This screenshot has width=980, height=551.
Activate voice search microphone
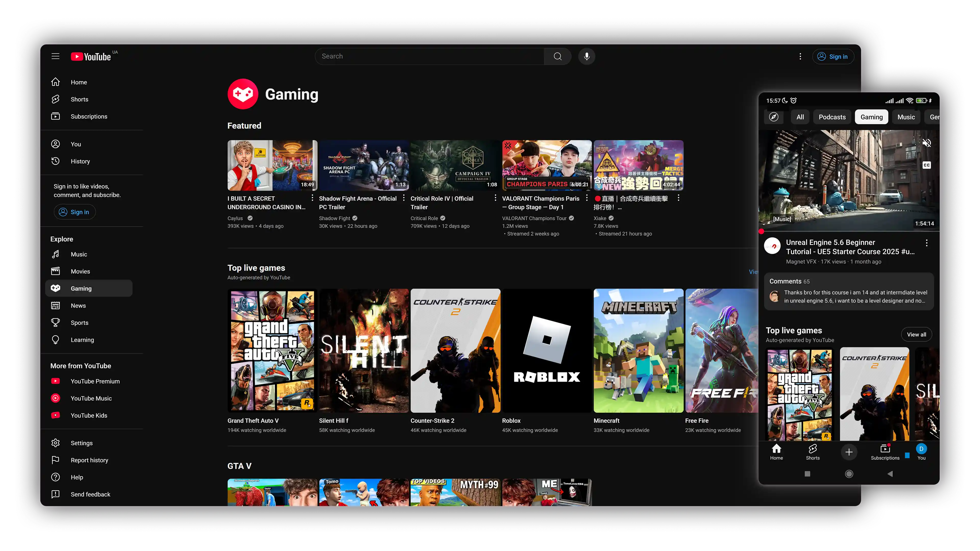pos(587,56)
